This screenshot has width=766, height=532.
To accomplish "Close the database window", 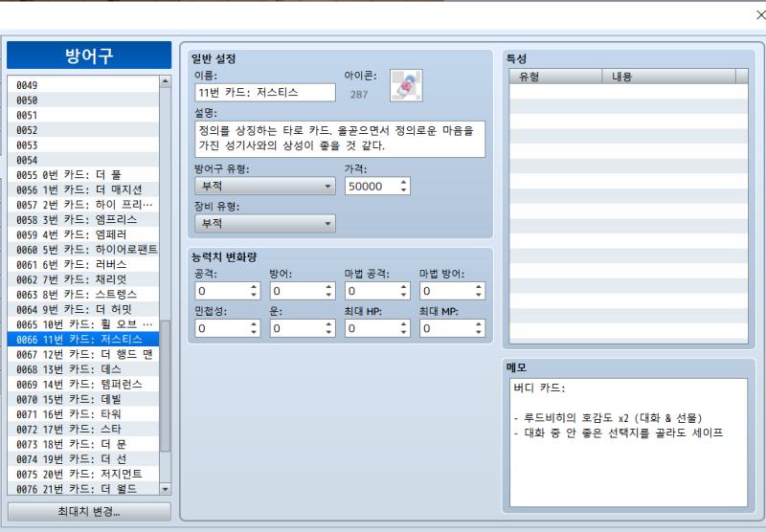I will [760, 15].
